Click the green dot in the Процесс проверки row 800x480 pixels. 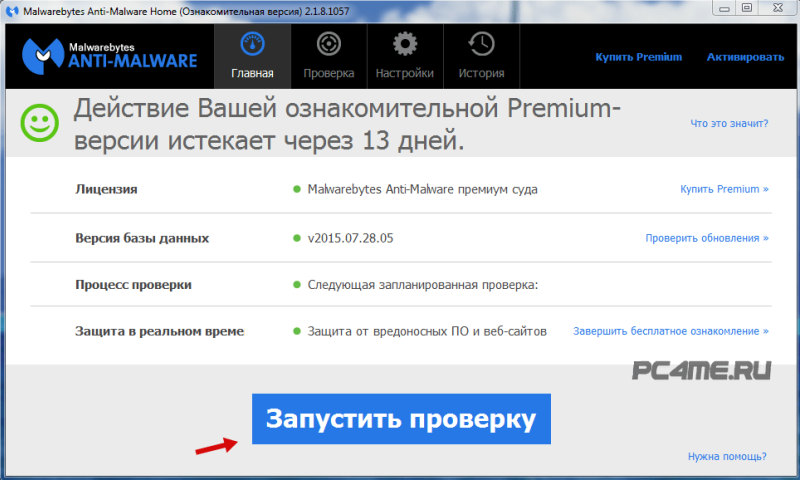click(297, 285)
